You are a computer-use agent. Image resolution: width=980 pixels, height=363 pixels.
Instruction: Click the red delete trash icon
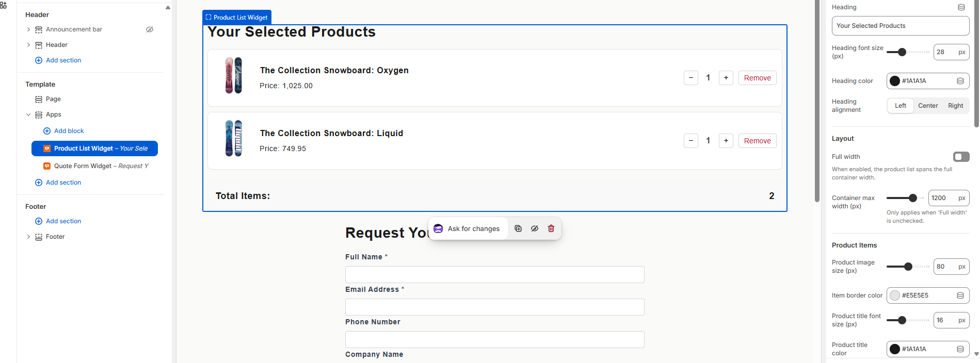pos(551,228)
